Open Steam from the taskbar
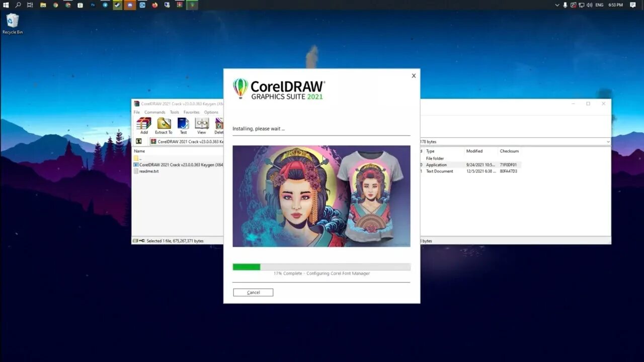 point(118,5)
